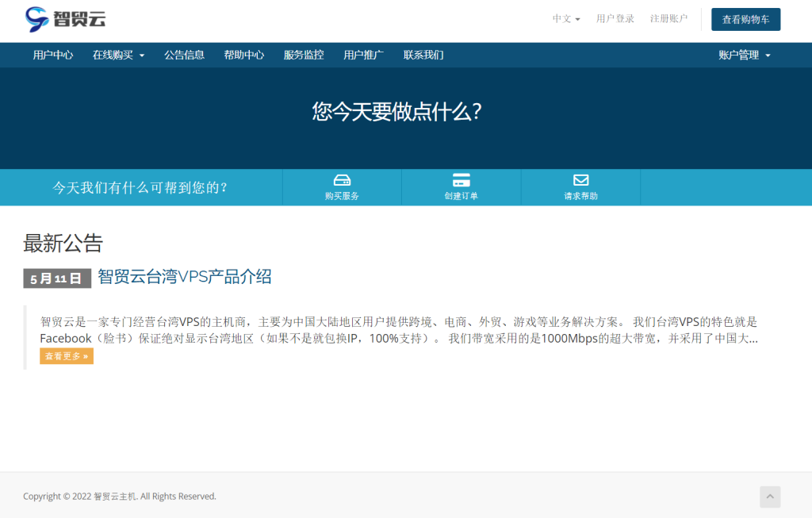Open the 中文 language dropdown
812x518 pixels.
click(566, 19)
